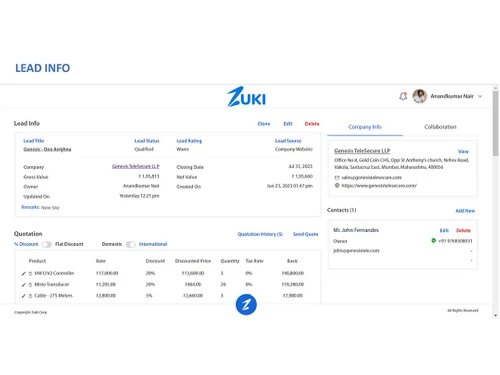Select the VMFO V2 Controller product name
Screen dimensions: 500x375
tap(54, 273)
